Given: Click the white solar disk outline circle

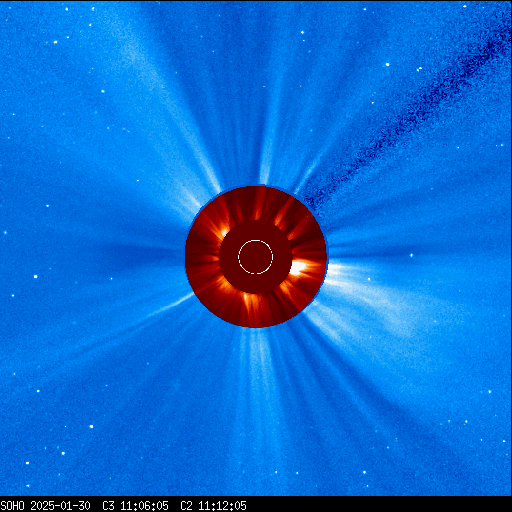Looking at the screenshot, I should pyautogui.click(x=256, y=257).
